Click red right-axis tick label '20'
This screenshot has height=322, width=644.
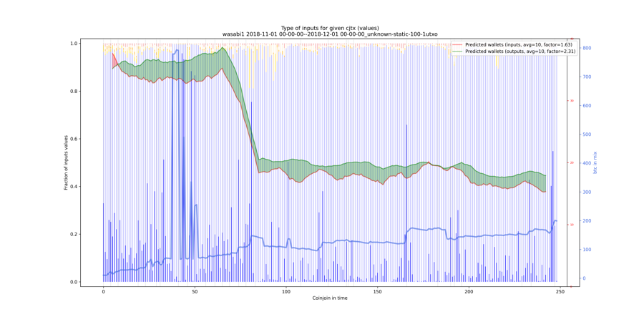point(572,162)
